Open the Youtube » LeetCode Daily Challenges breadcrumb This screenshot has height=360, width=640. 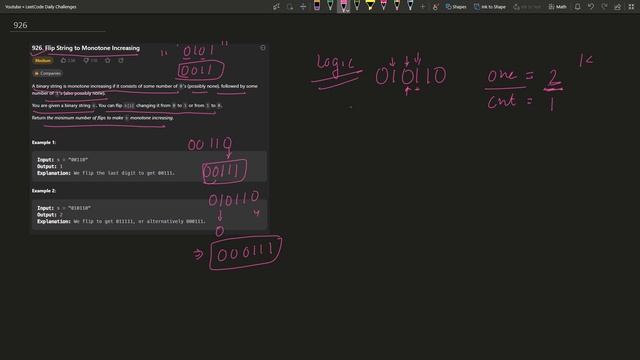coord(41,7)
